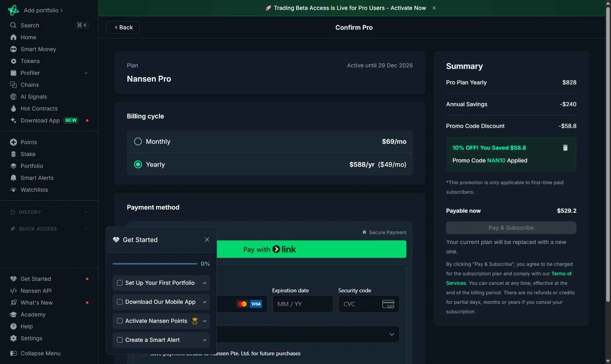Click the Nansen logo icon
This screenshot has width=611, height=364.
(x=13, y=10)
